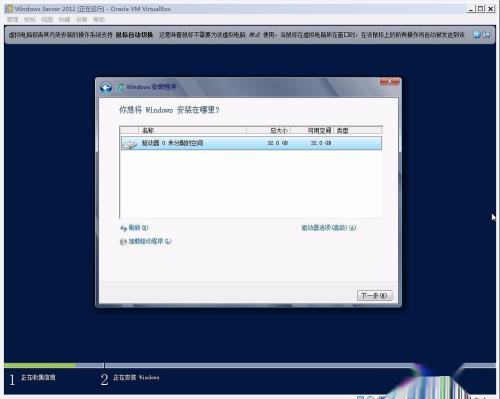The image size is (500, 399).
Task: Maximize the VirtualBox window
Action: point(480,9)
